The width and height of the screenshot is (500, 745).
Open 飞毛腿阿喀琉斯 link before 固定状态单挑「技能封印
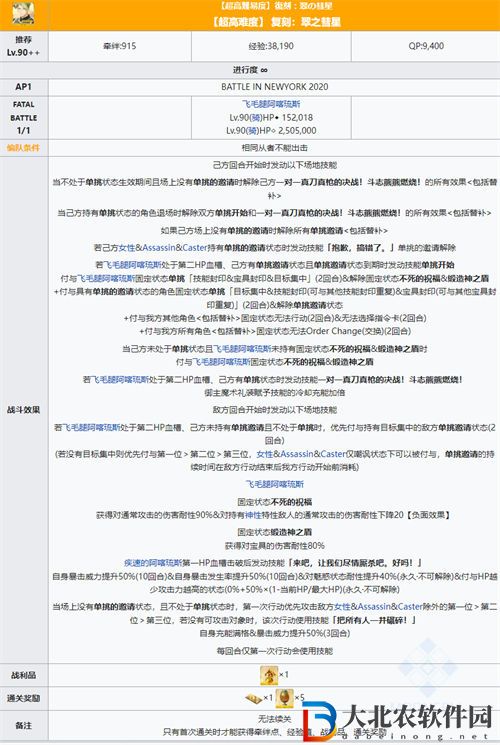point(106,278)
